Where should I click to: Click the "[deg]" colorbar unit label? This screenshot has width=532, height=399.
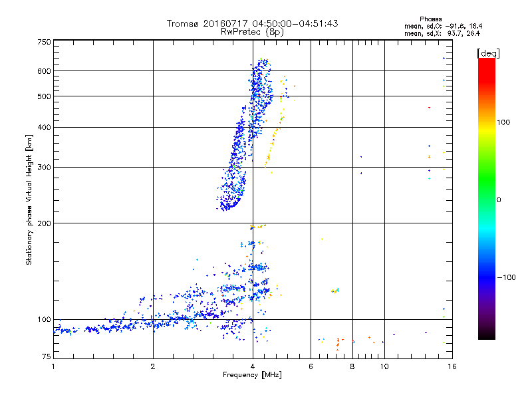(x=488, y=53)
